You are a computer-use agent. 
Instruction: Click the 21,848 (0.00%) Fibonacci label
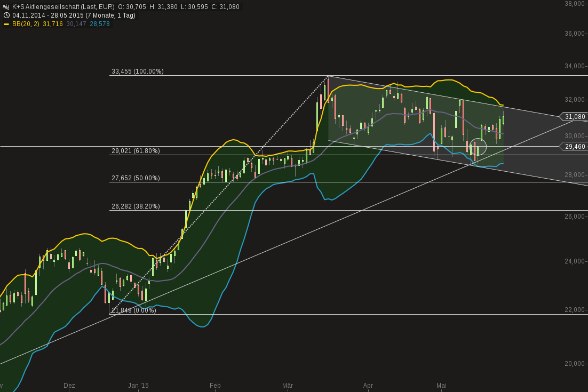pos(134,310)
